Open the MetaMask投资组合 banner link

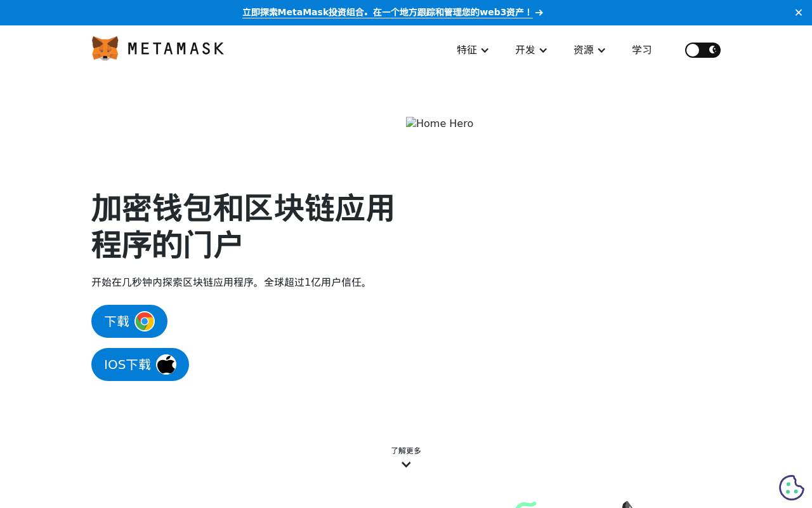[387, 13]
